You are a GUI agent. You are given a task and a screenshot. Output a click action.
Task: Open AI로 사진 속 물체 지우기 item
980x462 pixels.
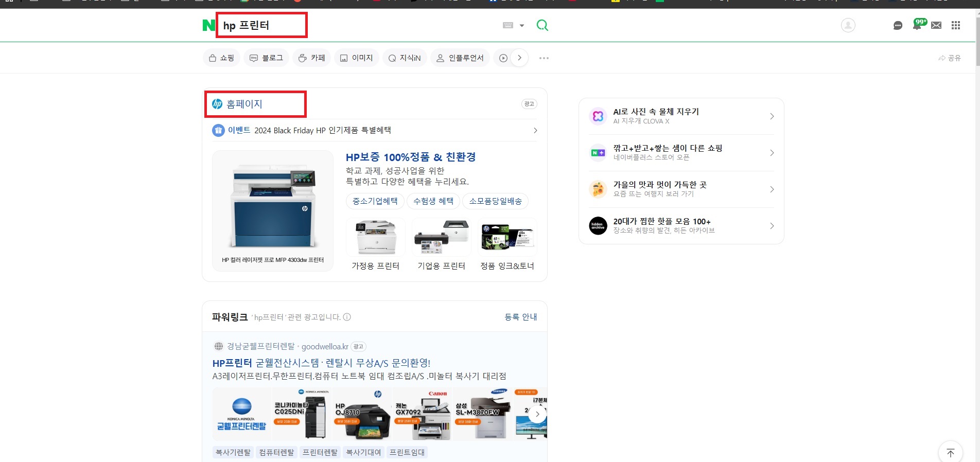pyautogui.click(x=656, y=112)
